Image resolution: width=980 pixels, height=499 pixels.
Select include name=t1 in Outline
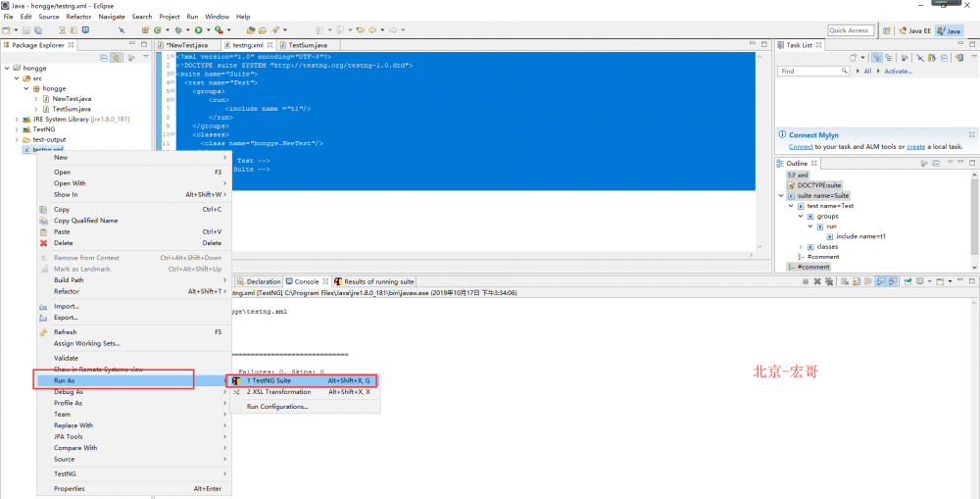click(860, 236)
